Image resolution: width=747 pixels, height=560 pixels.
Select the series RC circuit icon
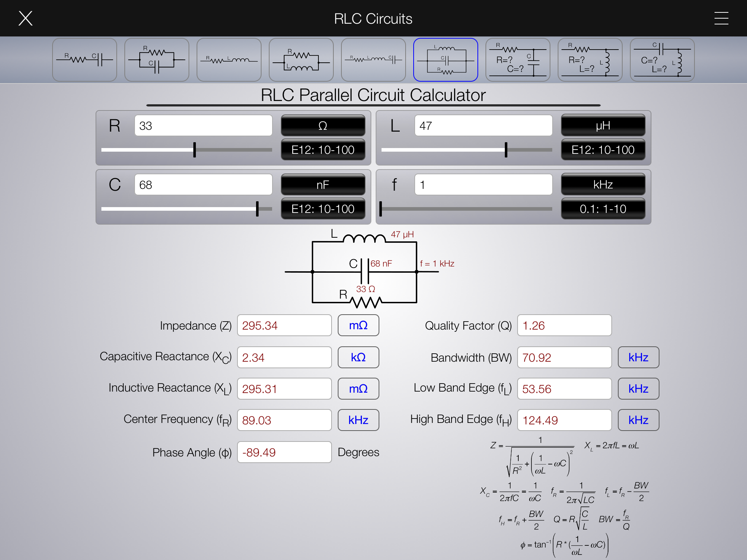coord(84,60)
